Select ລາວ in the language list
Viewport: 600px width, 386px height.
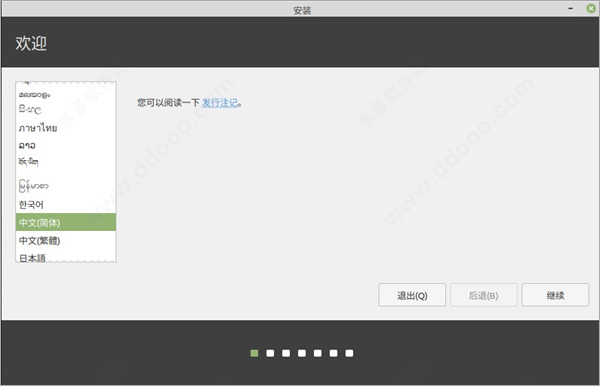click(66, 145)
